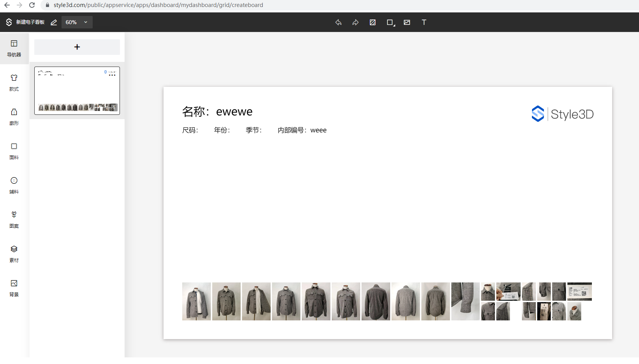This screenshot has width=639, height=364.
Task: Open the 辅料 trims panel
Action: [14, 185]
